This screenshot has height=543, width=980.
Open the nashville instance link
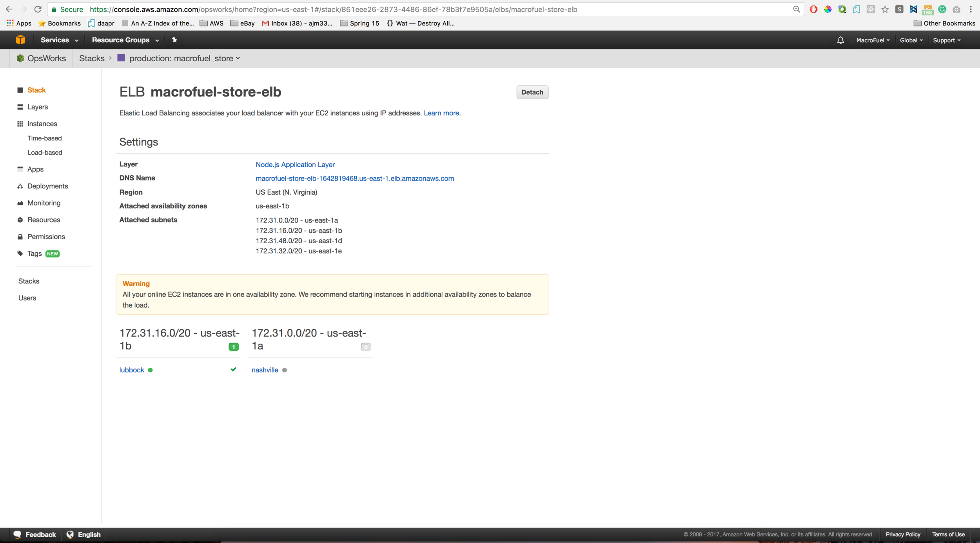[x=265, y=370]
